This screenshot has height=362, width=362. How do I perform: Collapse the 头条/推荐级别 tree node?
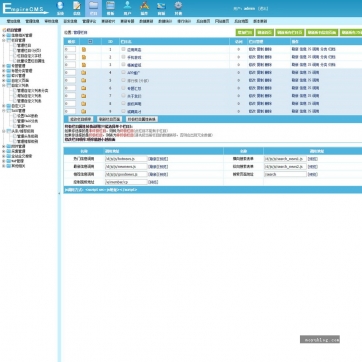click(4, 131)
